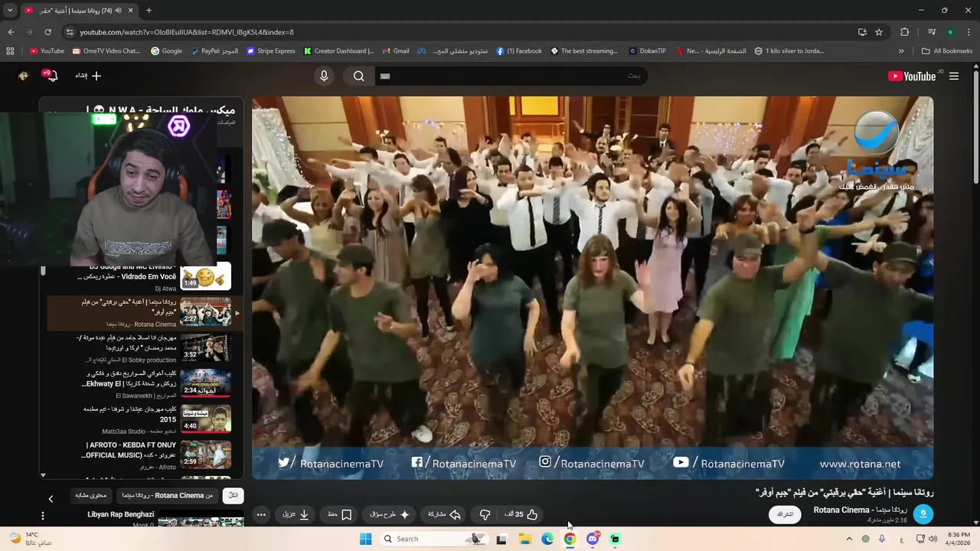Select currently playing 2:27 playlist thumbnail
Screen dimensions: 980x551
pyautogui.click(x=205, y=312)
